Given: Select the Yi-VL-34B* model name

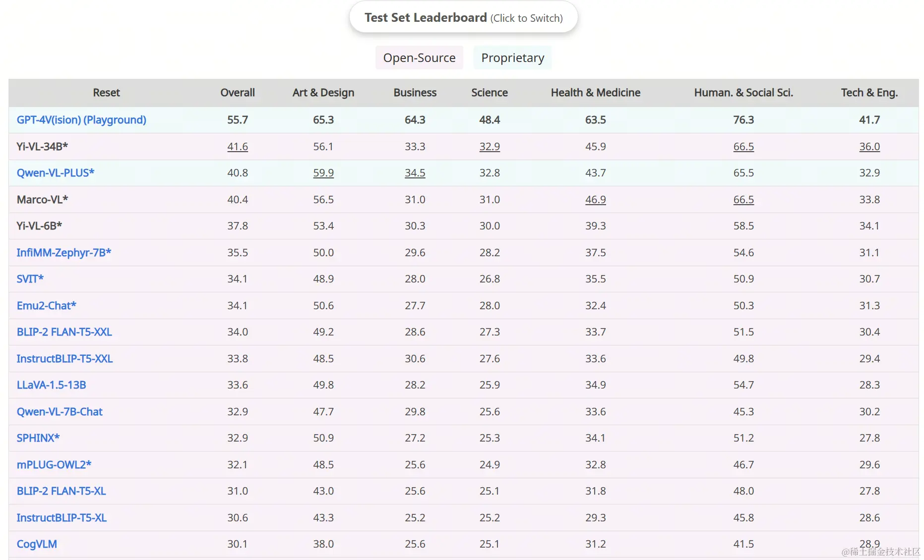Looking at the screenshot, I should pyautogui.click(x=42, y=147).
